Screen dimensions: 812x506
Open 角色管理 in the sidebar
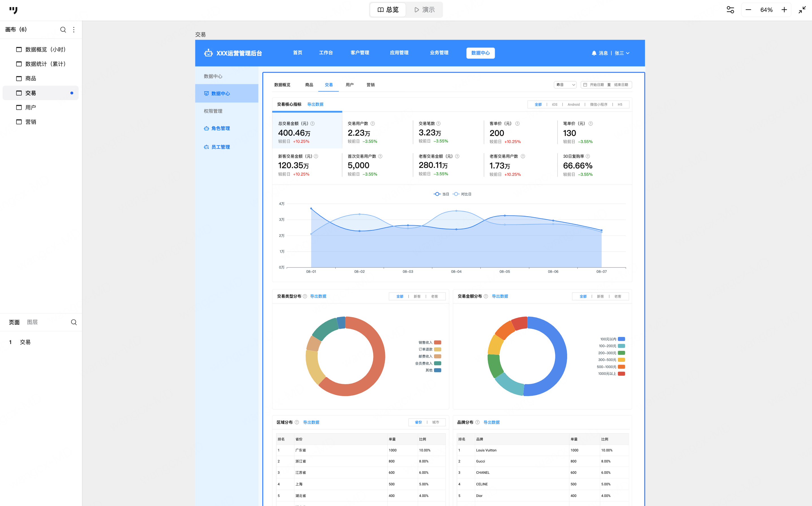[x=220, y=128]
